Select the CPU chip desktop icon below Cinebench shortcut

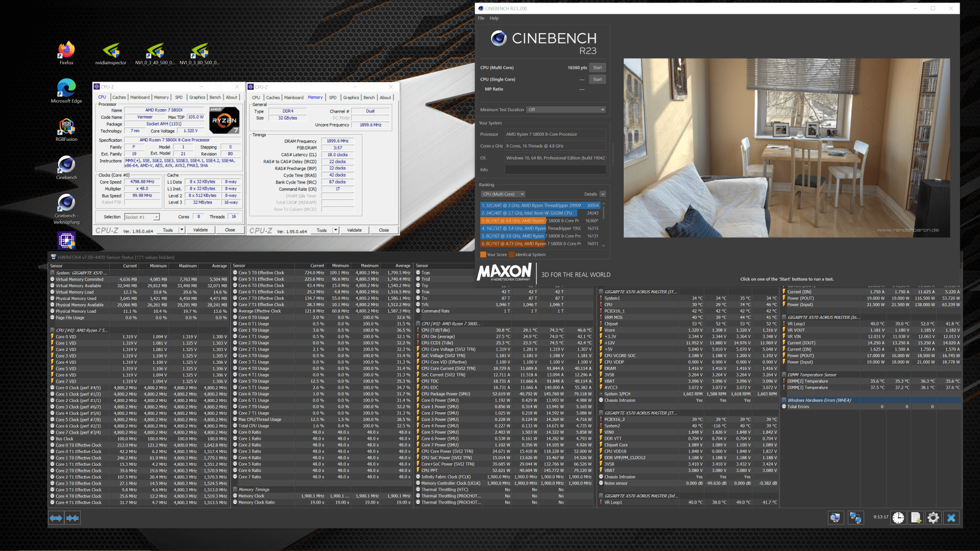(x=66, y=240)
